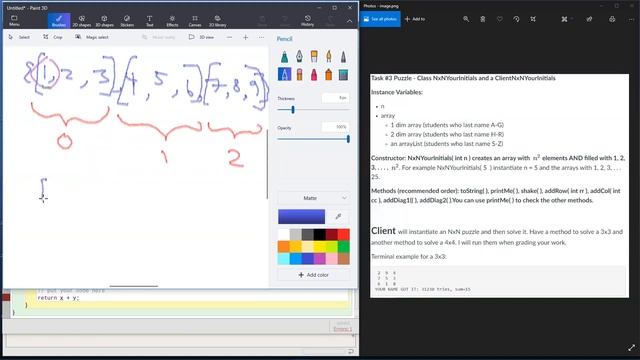Click the Paint 3D canvas horizontal scrollbar
This screenshot has width=640, height=360.
pos(133,286)
